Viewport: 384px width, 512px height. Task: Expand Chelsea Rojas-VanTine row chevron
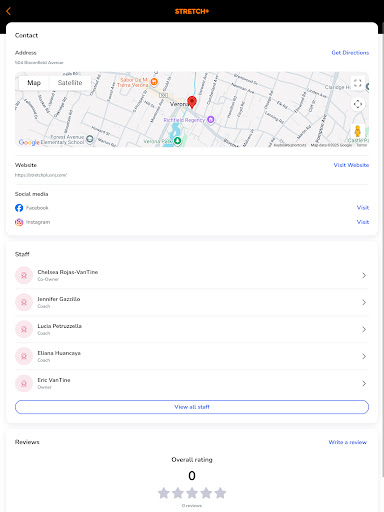[364, 275]
